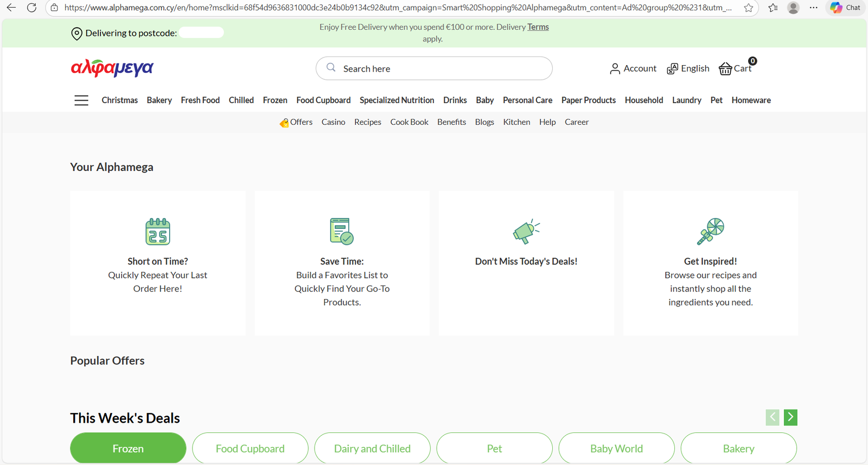Open the browser favorites list icon

[773, 8]
